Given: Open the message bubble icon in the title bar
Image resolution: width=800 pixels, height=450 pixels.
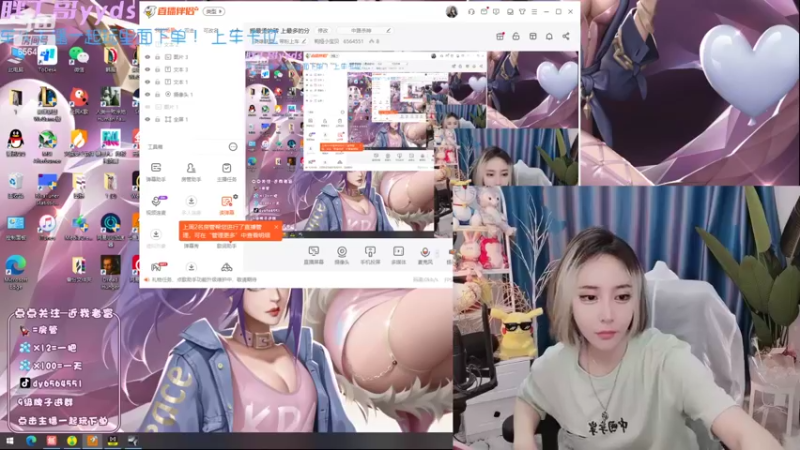Looking at the screenshot, I should 496,11.
